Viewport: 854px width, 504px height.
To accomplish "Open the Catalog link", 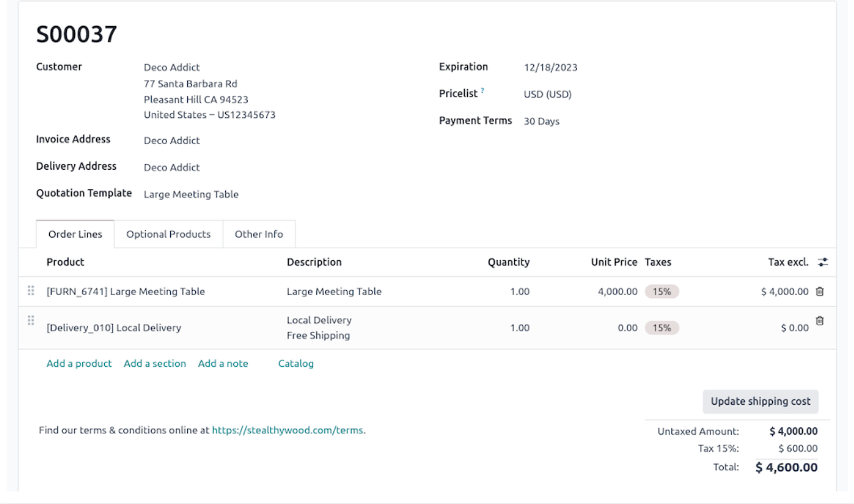I will point(296,364).
